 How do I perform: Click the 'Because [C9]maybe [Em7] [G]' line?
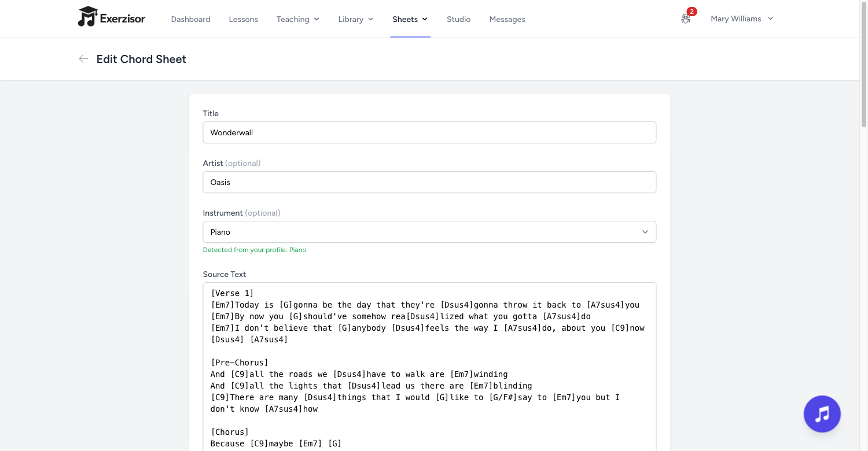276,443
